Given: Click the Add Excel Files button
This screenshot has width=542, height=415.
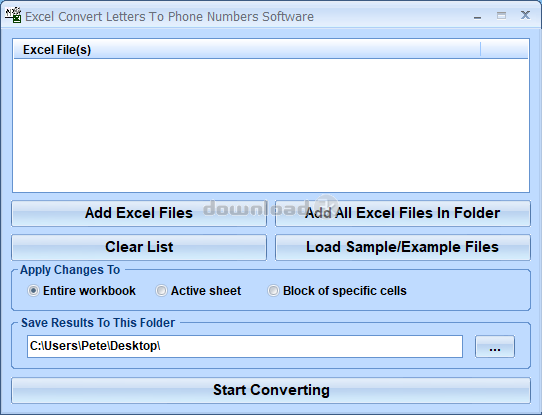Looking at the screenshot, I should coord(139,213).
